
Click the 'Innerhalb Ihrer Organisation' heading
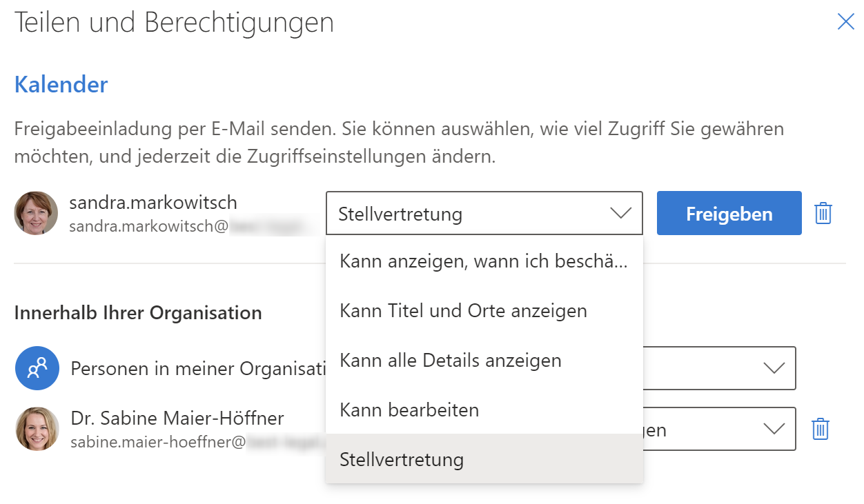tap(138, 313)
